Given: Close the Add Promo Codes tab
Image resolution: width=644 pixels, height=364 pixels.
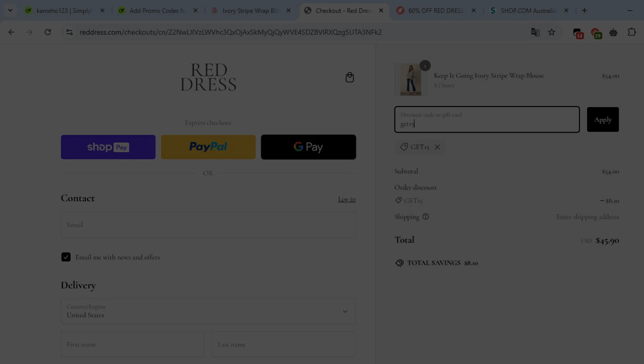Looking at the screenshot, I should click(x=195, y=10).
